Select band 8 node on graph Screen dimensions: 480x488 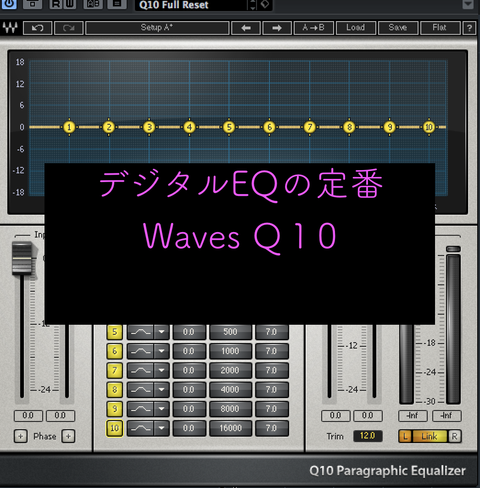click(349, 127)
